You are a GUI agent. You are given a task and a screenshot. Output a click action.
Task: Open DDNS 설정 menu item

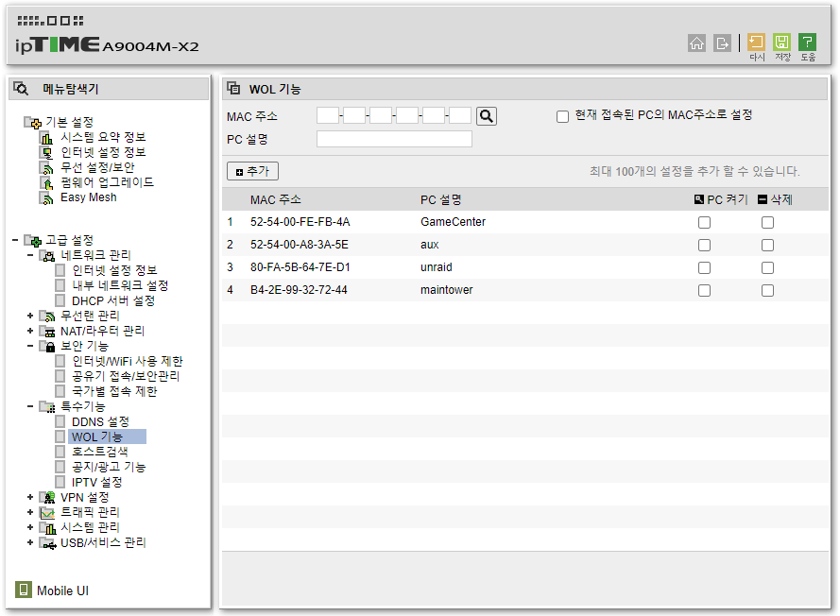[100, 422]
